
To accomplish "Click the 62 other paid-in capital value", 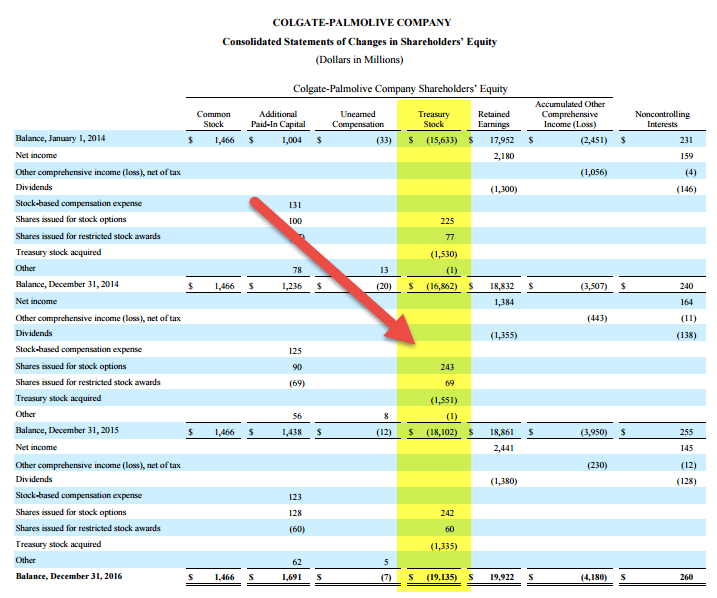I will [297, 561].
